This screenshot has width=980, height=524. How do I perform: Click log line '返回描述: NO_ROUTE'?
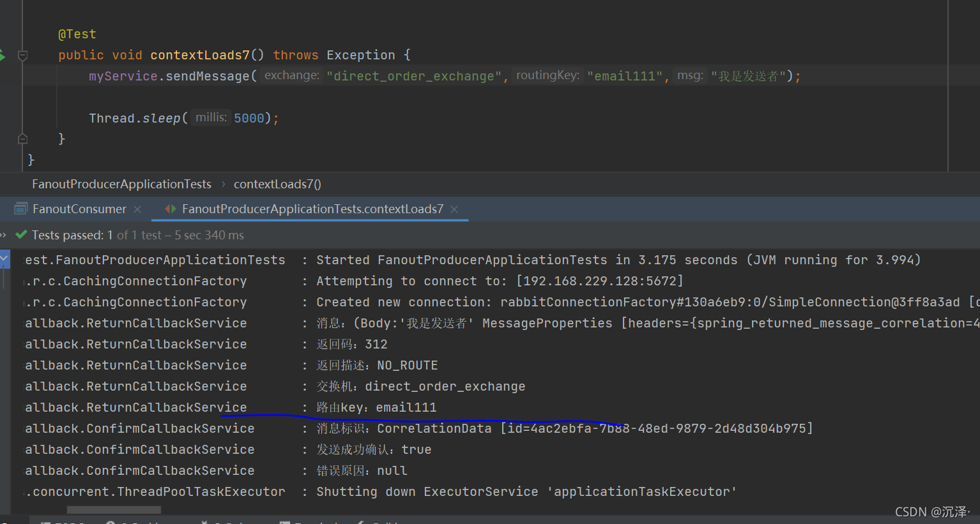[x=377, y=365]
